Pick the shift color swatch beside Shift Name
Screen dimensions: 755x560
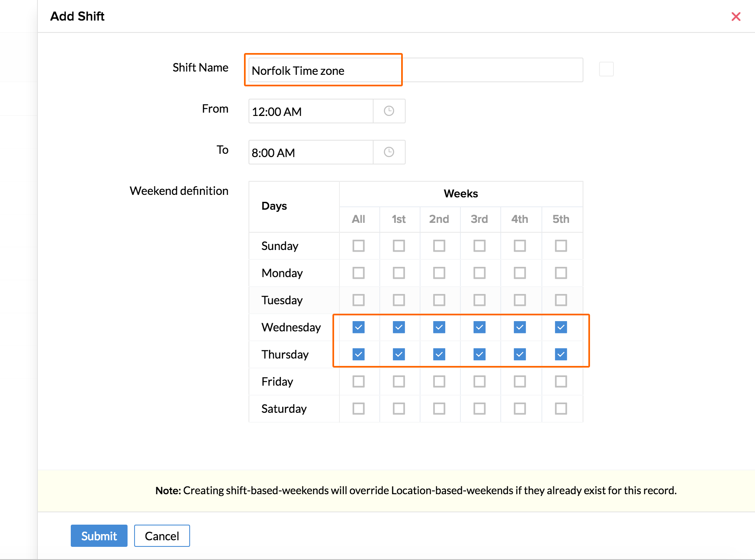606,69
